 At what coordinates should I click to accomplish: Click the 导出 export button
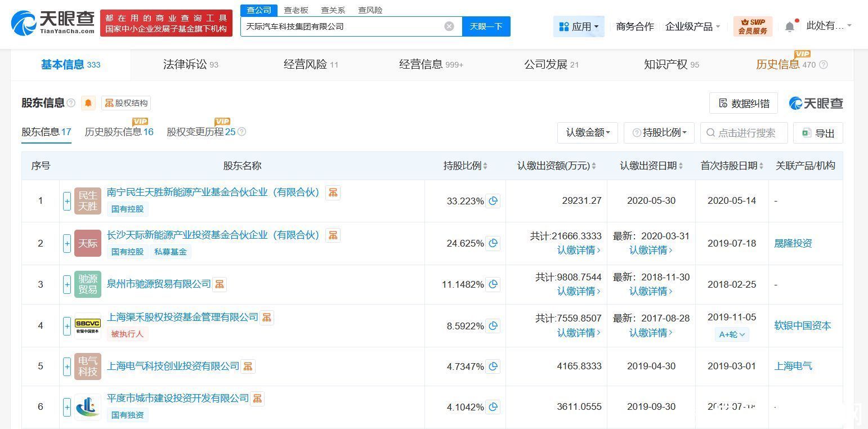pos(818,133)
